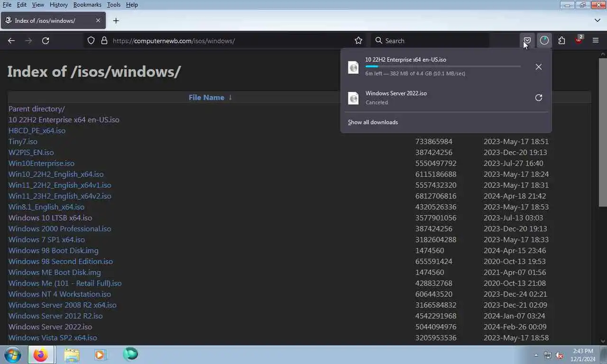This screenshot has height=364, width=607.
Task: Open the Edit menu
Action: [22, 5]
